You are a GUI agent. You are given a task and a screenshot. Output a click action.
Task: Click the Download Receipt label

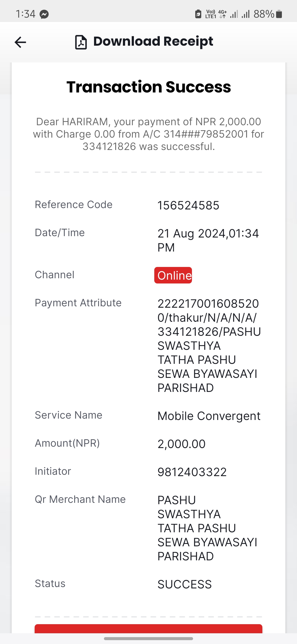[x=153, y=42]
